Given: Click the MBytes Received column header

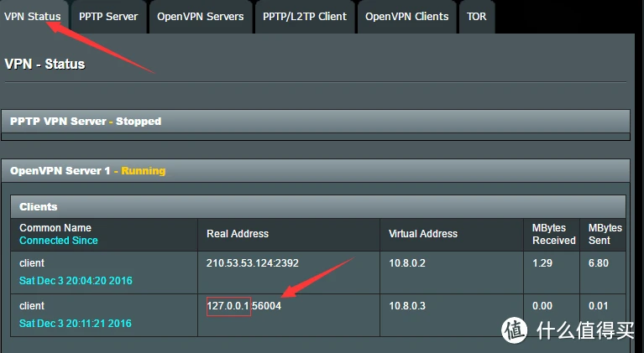Looking at the screenshot, I should (x=553, y=234).
